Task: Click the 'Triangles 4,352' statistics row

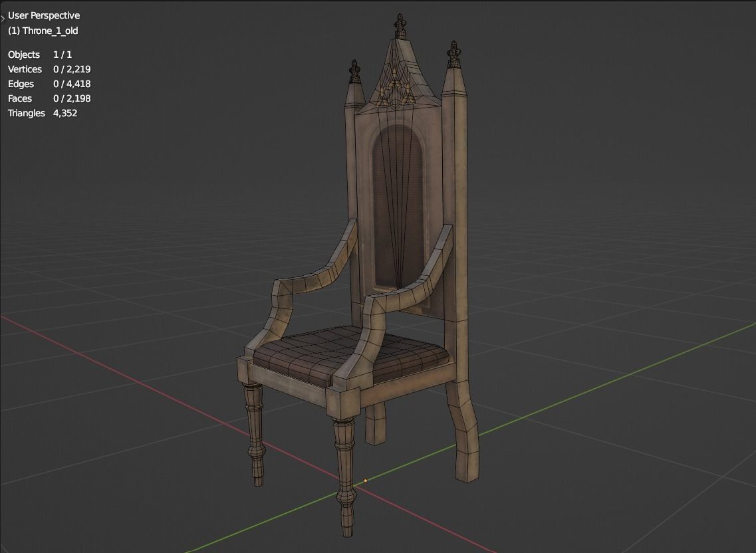Action: [x=43, y=113]
